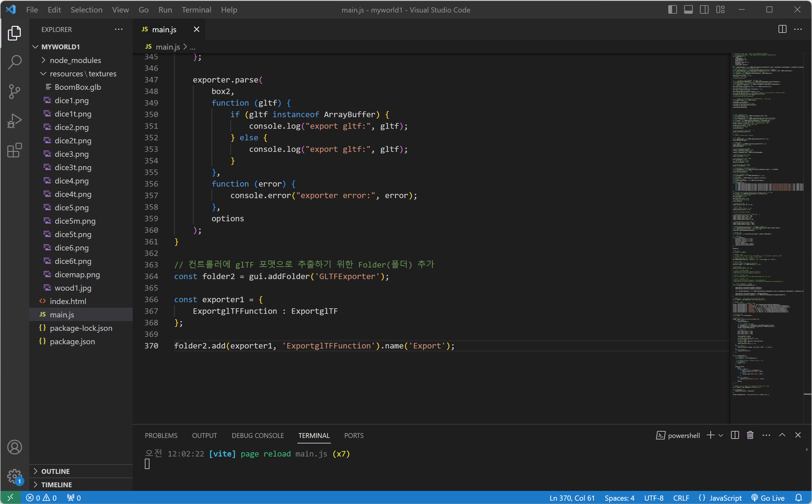Click the notifications bell in status bar
812x504 pixels.
pyautogui.click(x=798, y=498)
